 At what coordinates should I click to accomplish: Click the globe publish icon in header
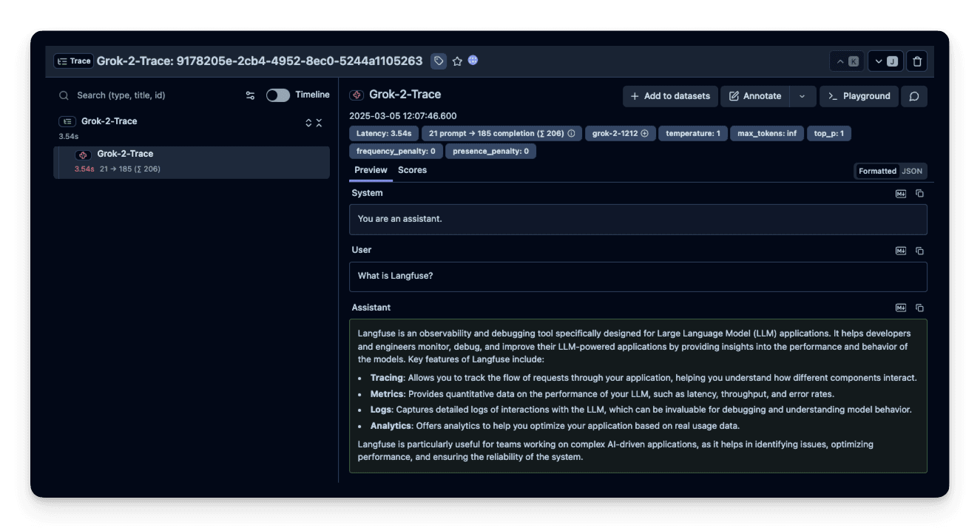coord(473,61)
